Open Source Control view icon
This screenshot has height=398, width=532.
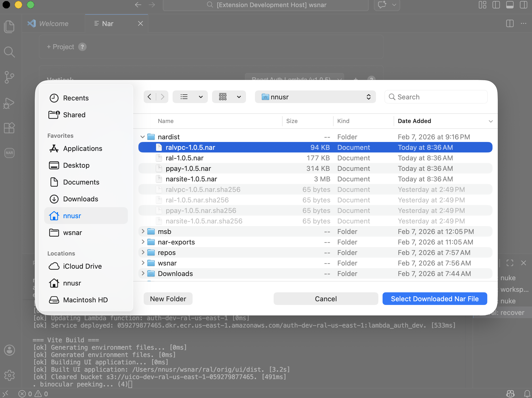point(9,77)
